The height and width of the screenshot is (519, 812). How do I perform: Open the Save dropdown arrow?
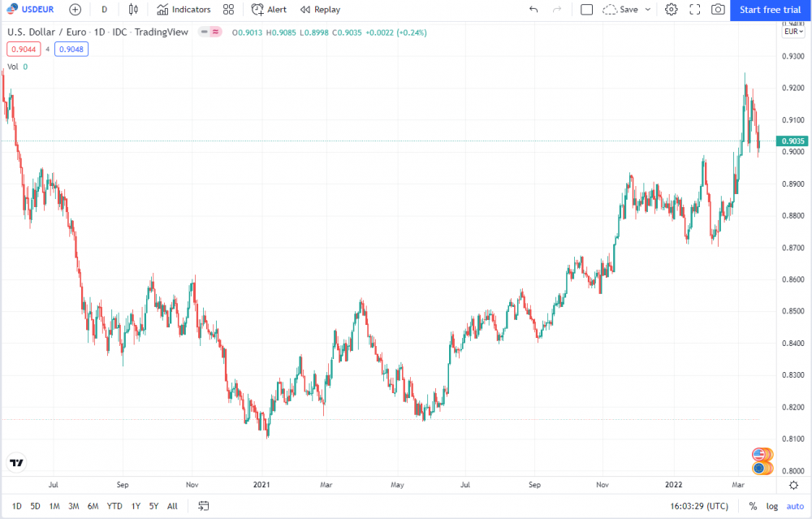[x=647, y=9]
